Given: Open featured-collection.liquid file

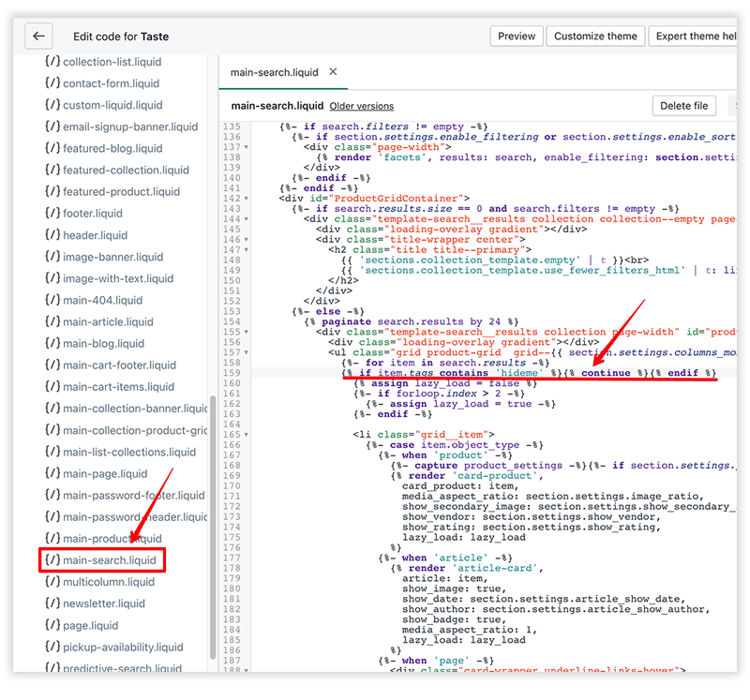Looking at the screenshot, I should click(x=117, y=170).
